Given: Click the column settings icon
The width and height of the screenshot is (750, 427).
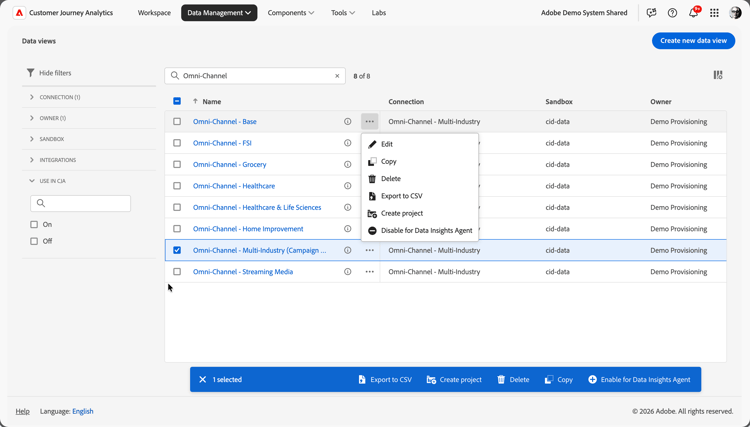Looking at the screenshot, I should pos(718,75).
